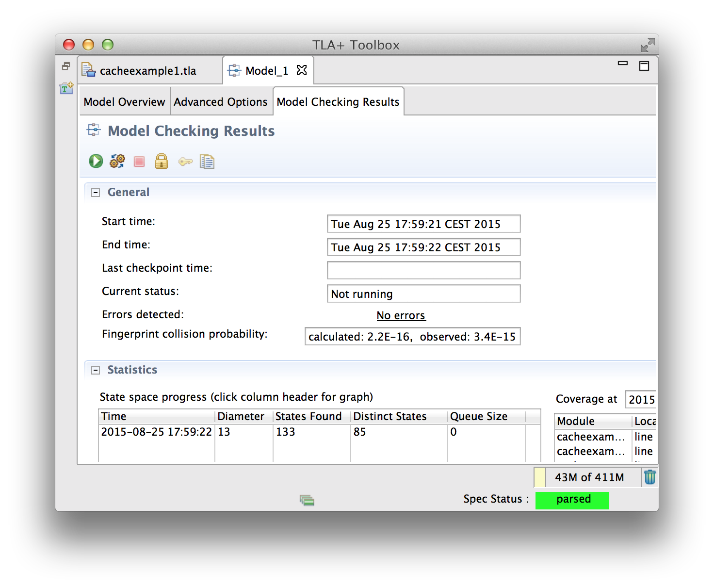
Task: Switch to the Model Overview tab
Action: coord(124,102)
